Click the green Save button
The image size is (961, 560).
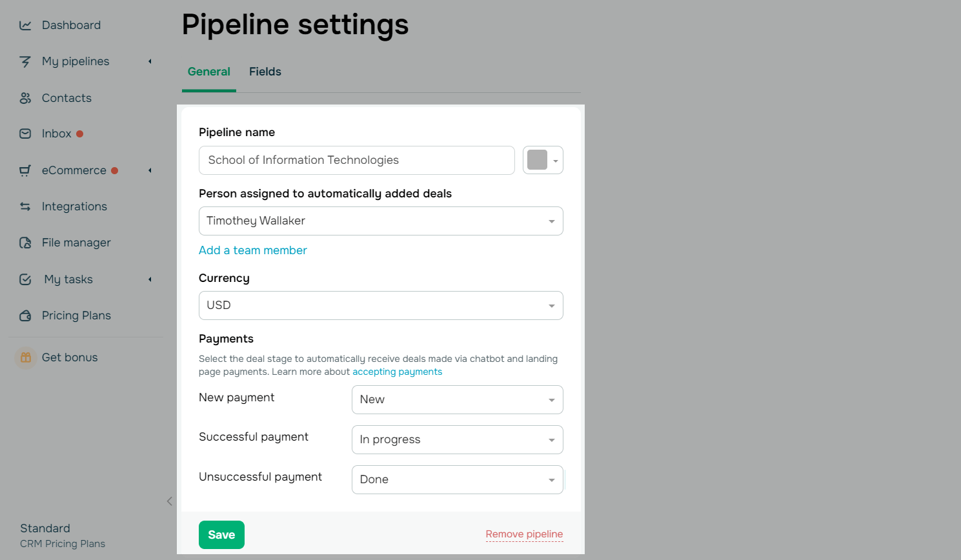click(221, 535)
